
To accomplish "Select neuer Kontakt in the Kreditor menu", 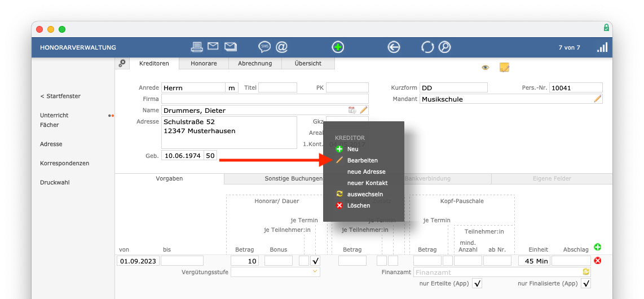I will click(368, 183).
